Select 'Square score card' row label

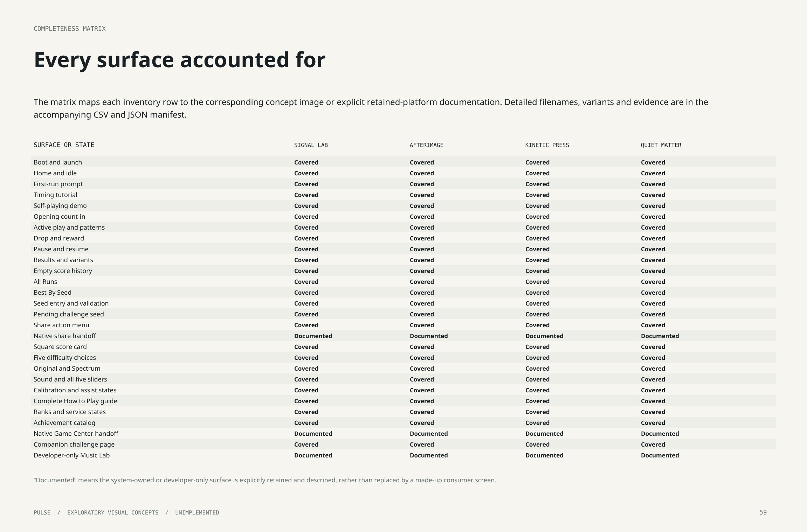pos(60,347)
